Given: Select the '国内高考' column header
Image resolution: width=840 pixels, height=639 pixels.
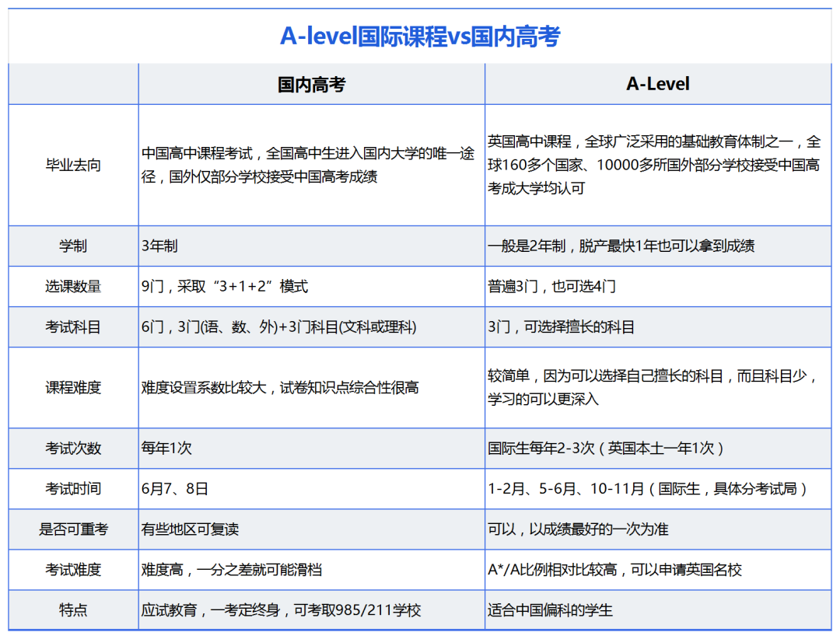Looking at the screenshot, I should point(311,84).
